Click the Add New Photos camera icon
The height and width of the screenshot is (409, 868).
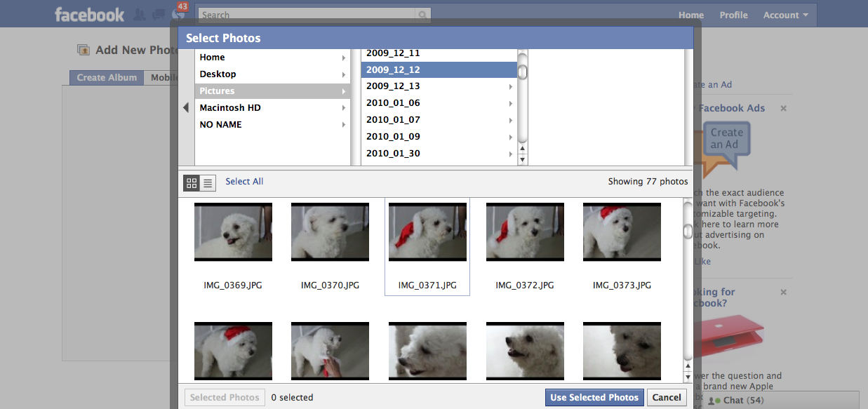click(84, 49)
